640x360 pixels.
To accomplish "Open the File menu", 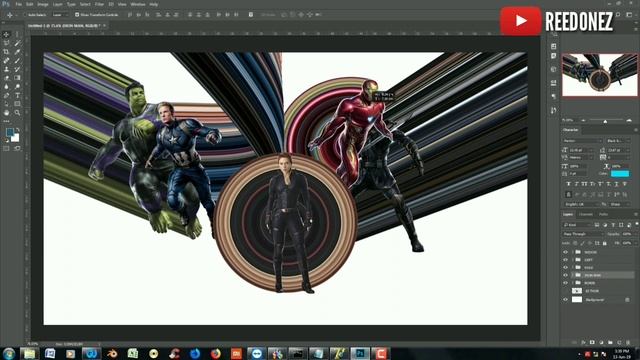I will coord(18,4).
